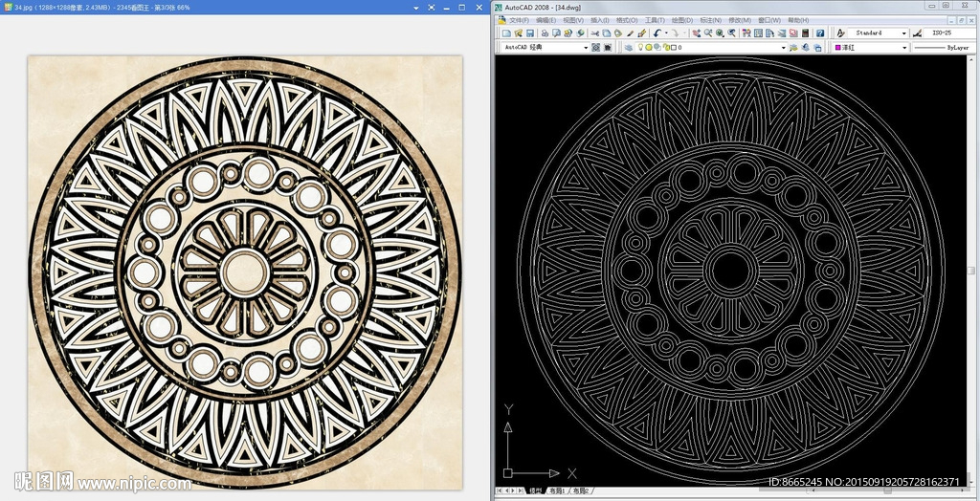Select the Pan realtime icon
Viewport: 980px width, 501px height.
pos(697,33)
